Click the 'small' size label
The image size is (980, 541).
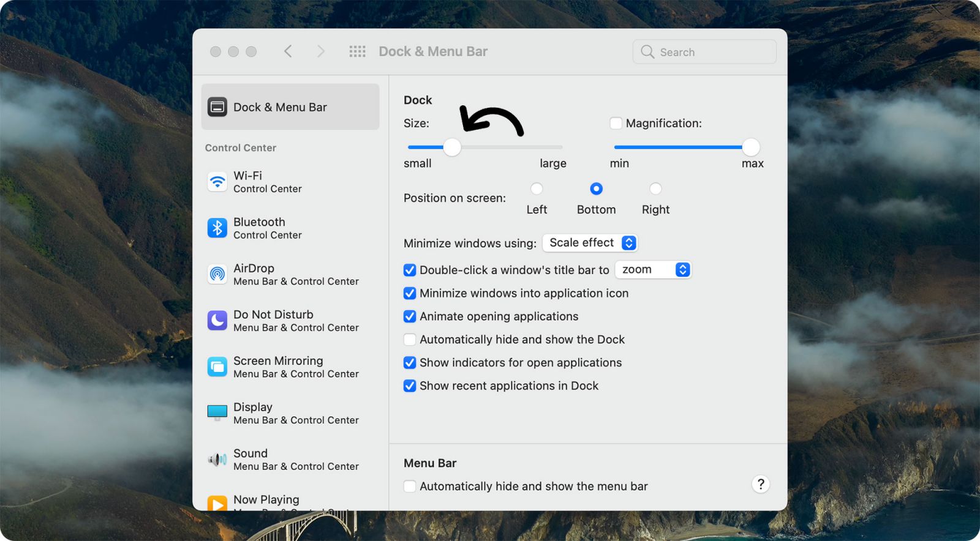[418, 163]
